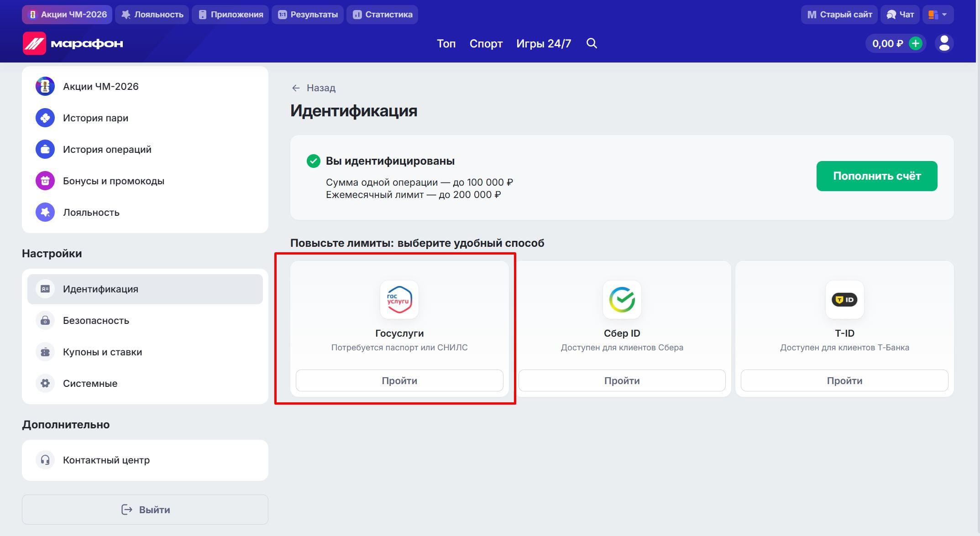Open Результаты in top bar
The image size is (980, 536).
point(308,15)
